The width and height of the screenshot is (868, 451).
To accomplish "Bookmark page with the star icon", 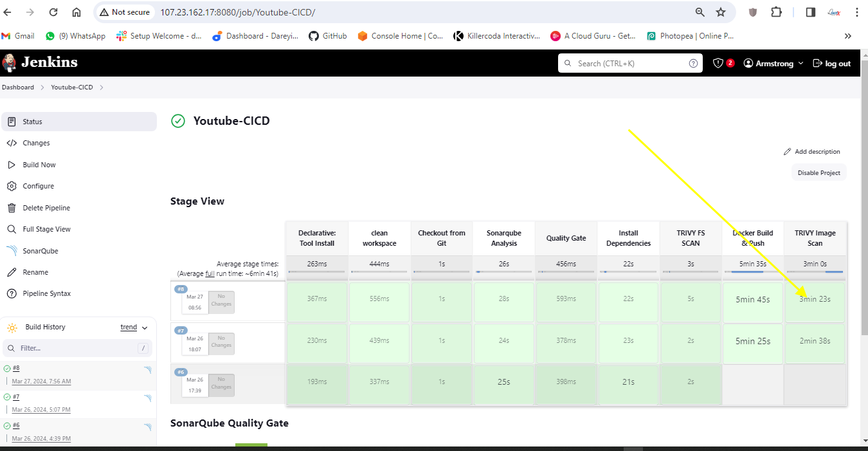I will point(721,12).
